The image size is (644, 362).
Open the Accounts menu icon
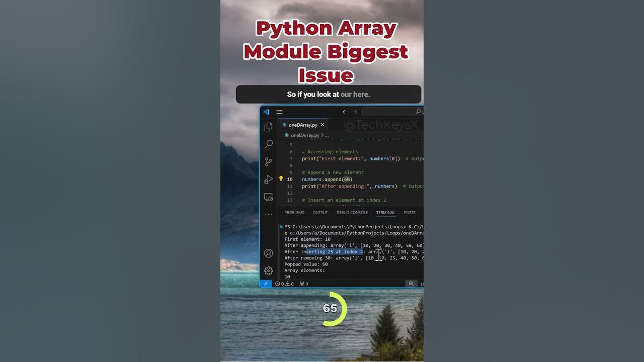[x=269, y=253]
